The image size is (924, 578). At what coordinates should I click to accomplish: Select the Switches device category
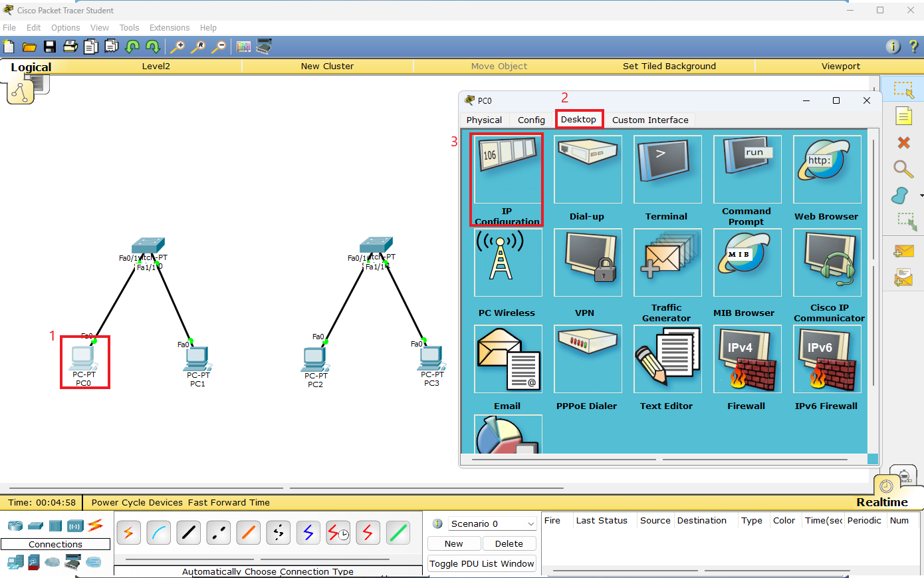pyautogui.click(x=36, y=526)
